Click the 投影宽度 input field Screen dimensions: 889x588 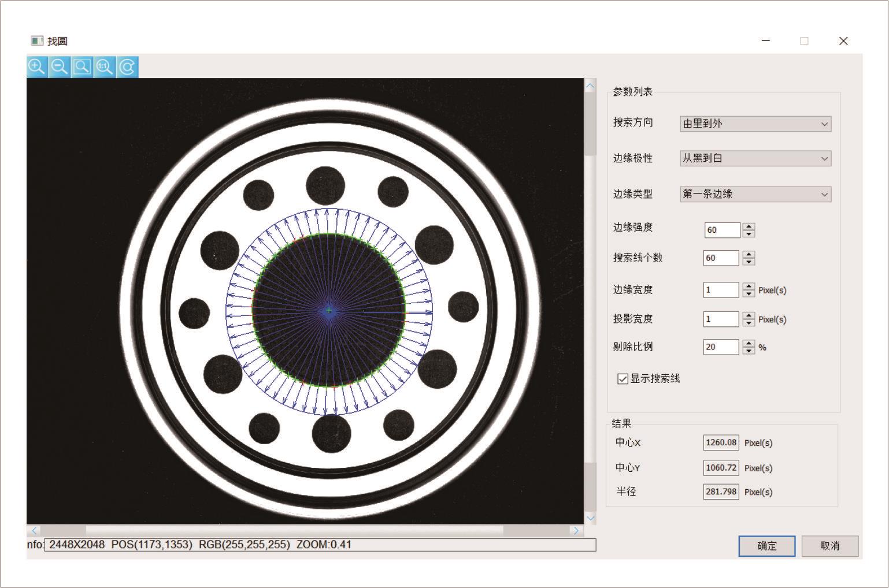tap(721, 319)
